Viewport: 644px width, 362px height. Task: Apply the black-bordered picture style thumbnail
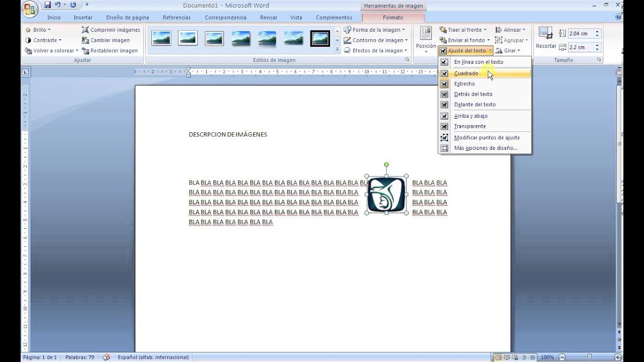(x=320, y=39)
